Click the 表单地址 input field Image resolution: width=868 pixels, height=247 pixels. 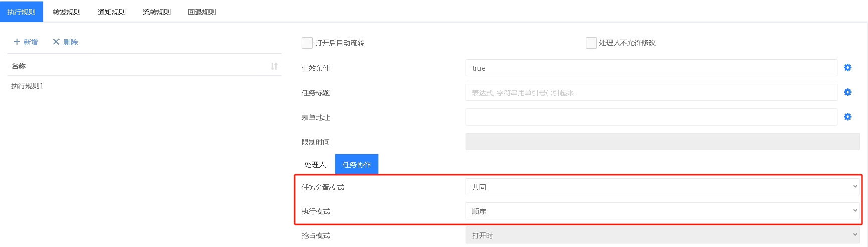pyautogui.click(x=651, y=117)
